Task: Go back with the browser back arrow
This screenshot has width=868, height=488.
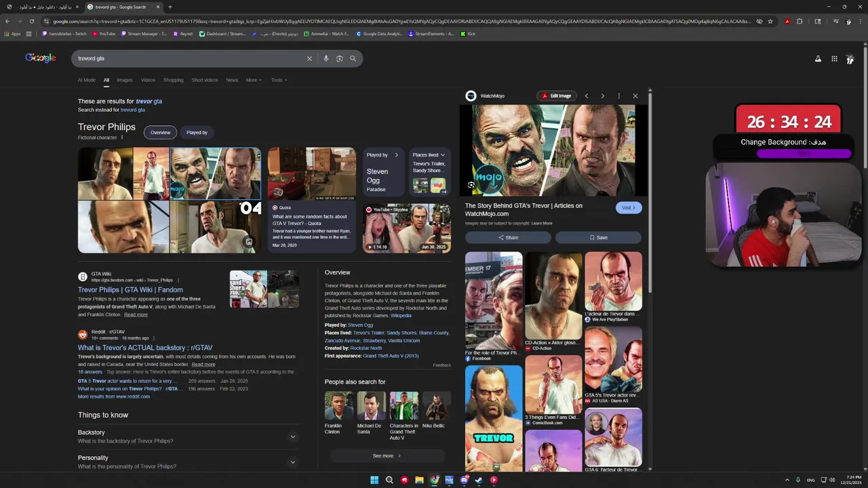Action: tap(7, 21)
